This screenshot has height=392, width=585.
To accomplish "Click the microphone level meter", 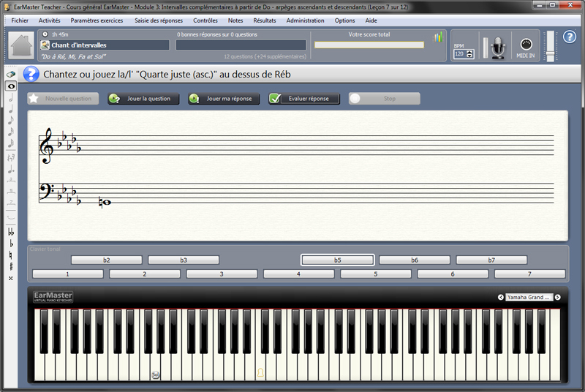I will (486, 48).
